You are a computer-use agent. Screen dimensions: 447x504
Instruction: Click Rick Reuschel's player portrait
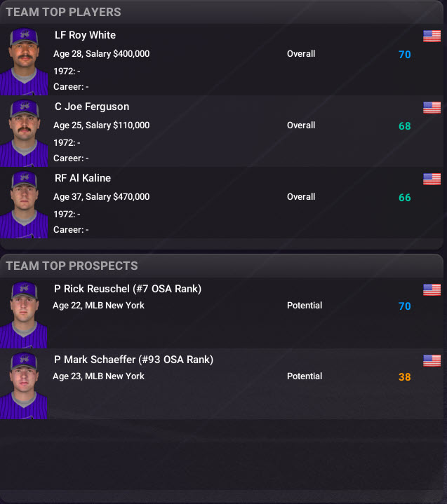coord(24,314)
